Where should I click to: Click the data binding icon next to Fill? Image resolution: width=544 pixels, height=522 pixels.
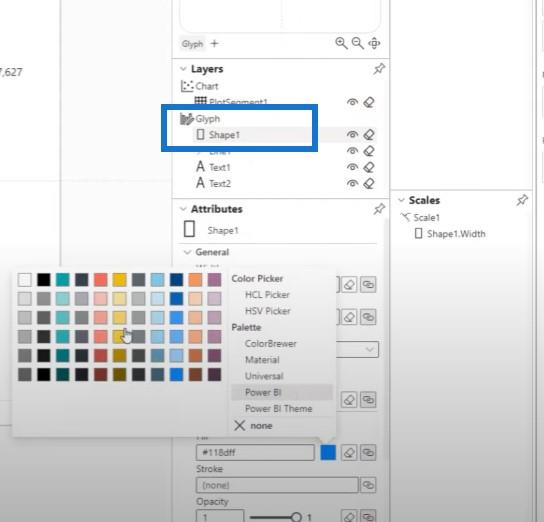[x=368, y=452]
